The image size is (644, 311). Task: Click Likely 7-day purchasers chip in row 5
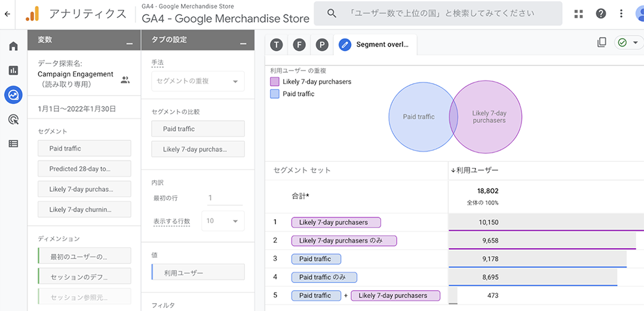click(x=395, y=295)
